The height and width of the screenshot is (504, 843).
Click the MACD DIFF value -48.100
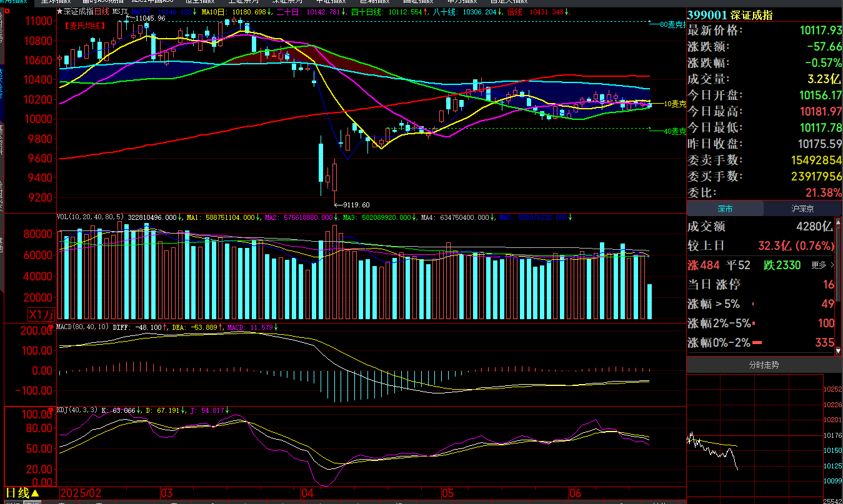pos(150,327)
